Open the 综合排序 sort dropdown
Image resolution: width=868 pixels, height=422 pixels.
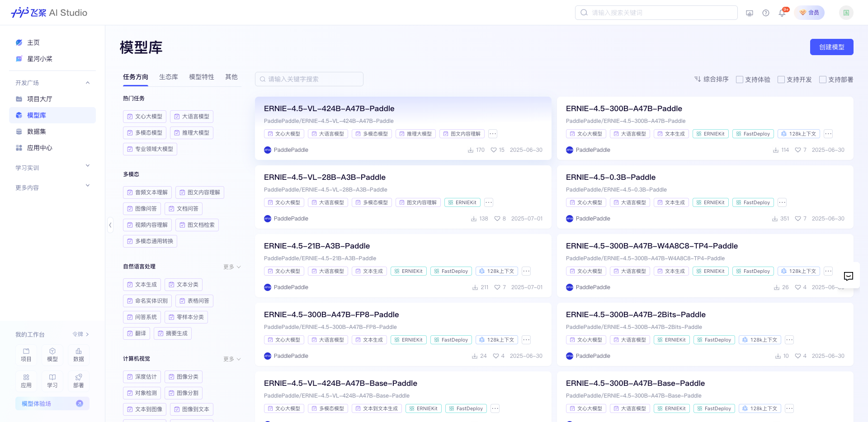pyautogui.click(x=712, y=79)
